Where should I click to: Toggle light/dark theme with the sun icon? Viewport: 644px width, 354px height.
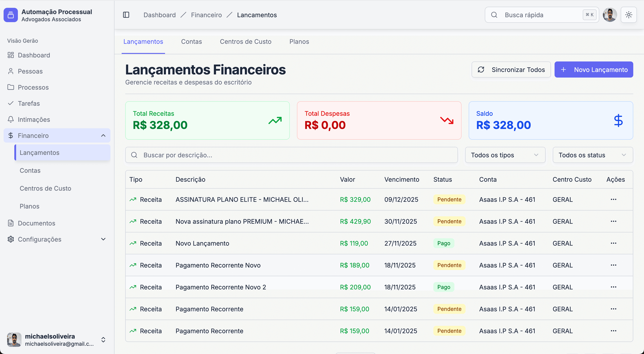[x=629, y=15]
